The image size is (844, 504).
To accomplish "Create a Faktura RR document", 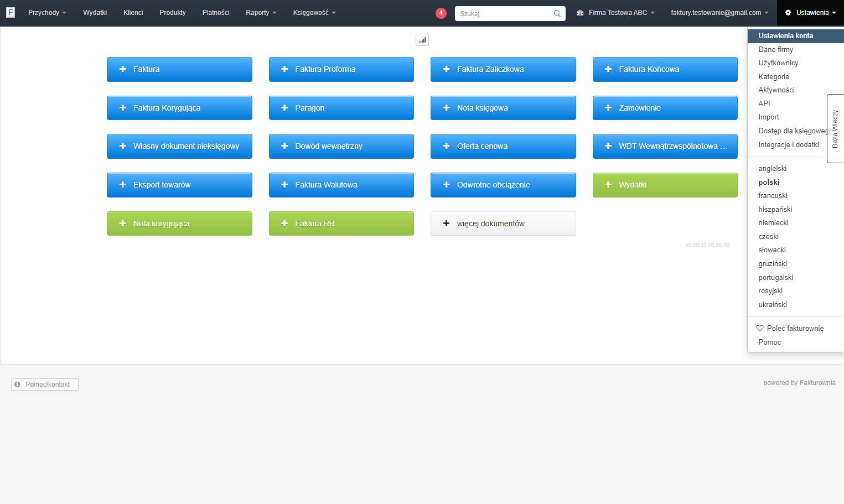I will (x=341, y=224).
